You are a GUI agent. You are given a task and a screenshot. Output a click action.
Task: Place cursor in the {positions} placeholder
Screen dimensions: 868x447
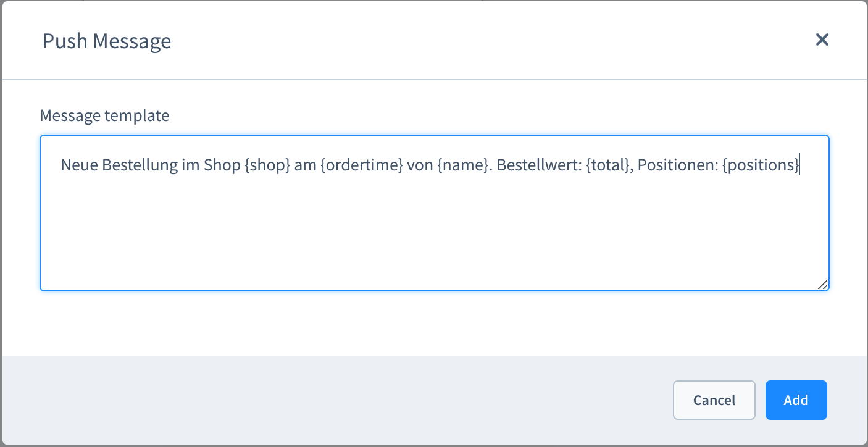[x=761, y=165]
